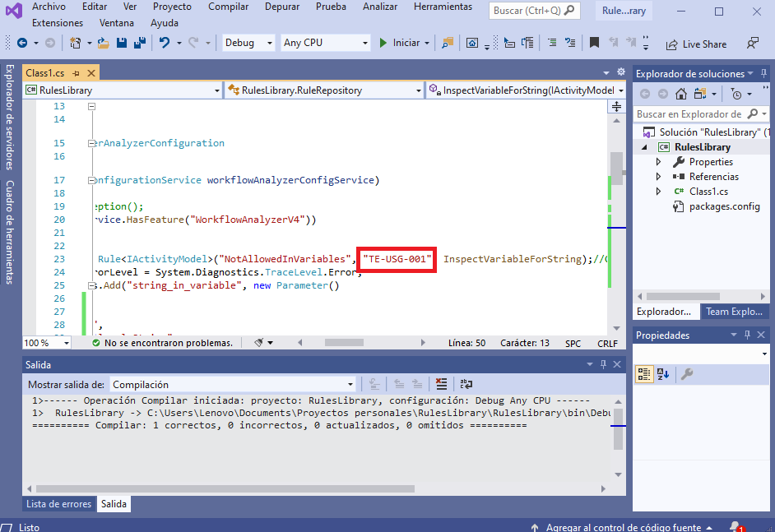Toggle the bookmark icon in toolbar
The width and height of the screenshot is (775, 532).
tap(594, 43)
